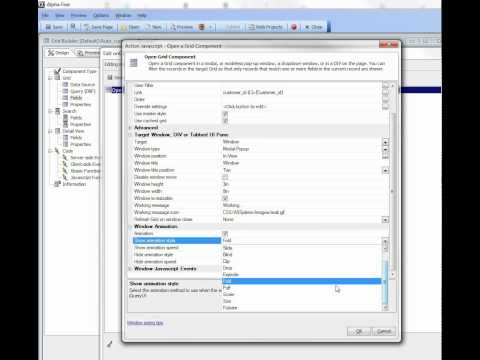Open the Window menu
Viewport: 480px width, 360px height.
point(123,15)
